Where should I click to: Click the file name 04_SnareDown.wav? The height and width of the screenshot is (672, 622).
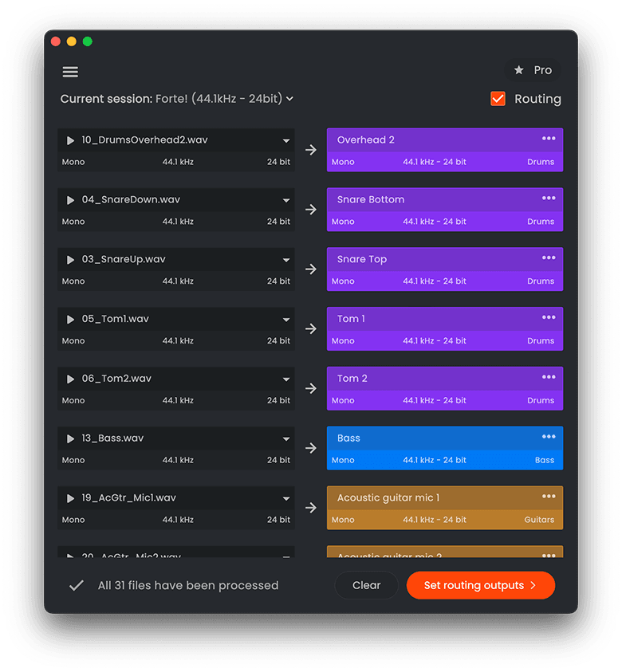click(131, 200)
